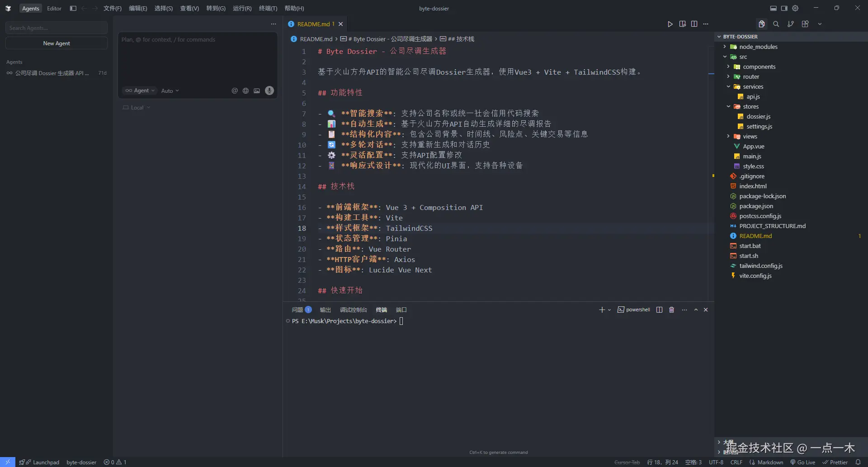
Task: Toggle the bottom panel layout
Action: (774, 8)
